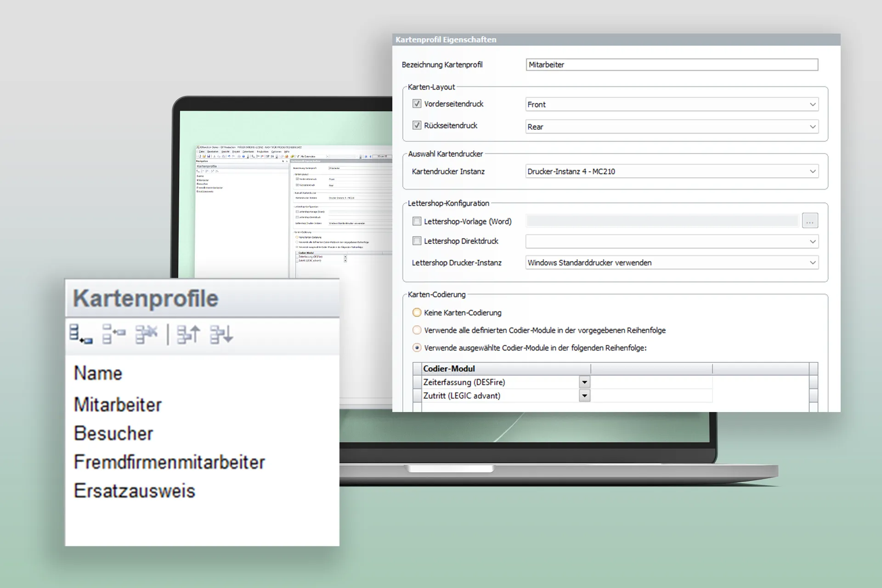
Task: Select 'Verwende alle definierten Codier-Module' radio option
Action: 417,330
